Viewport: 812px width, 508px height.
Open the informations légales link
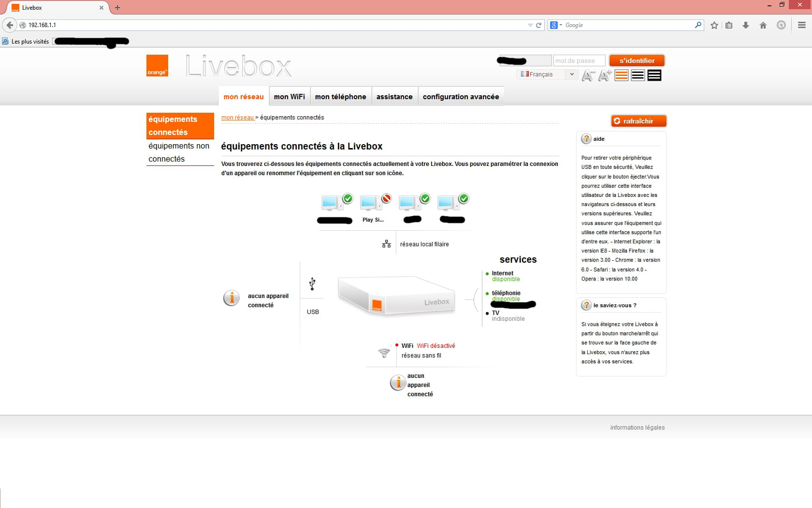[637, 428]
